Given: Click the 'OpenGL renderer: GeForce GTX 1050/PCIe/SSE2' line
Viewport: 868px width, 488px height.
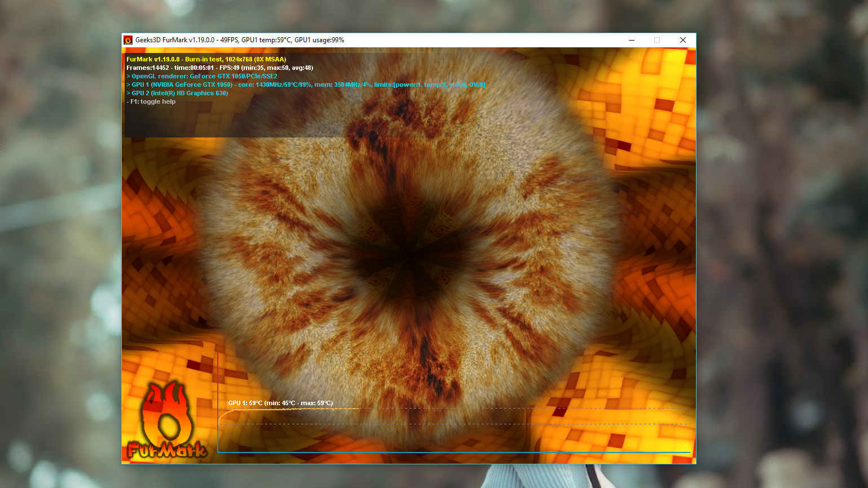Looking at the screenshot, I should 202,76.
